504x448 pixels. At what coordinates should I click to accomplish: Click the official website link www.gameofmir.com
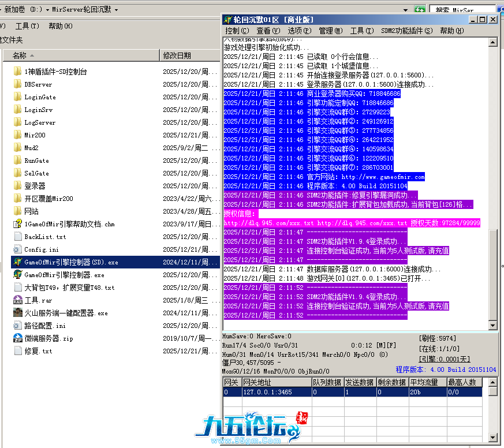coord(382,177)
